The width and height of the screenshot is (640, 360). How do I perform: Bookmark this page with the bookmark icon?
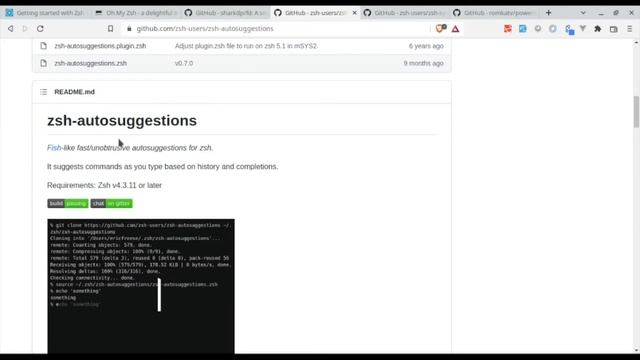110,29
